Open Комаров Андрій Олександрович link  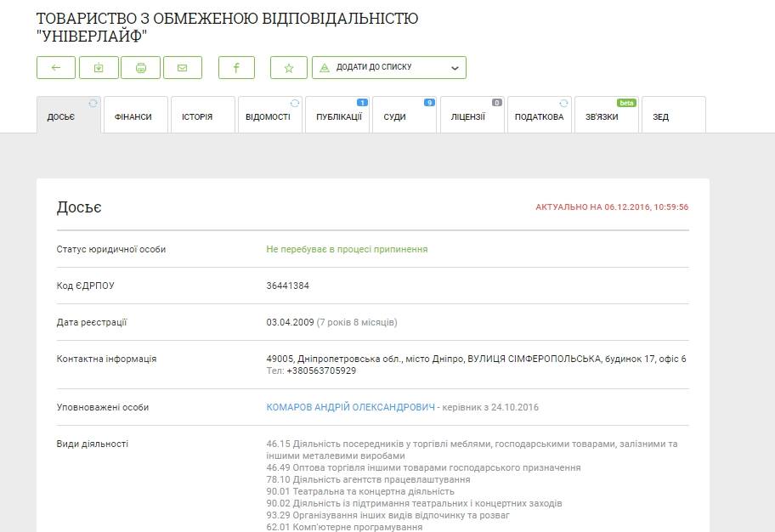coord(350,407)
